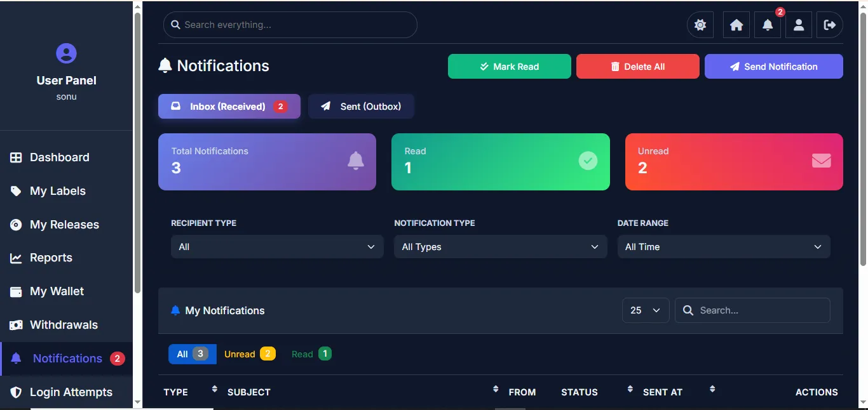Screen dimensions: 868x410
Task: Click the envelope icon in Unread card
Action: (x=821, y=161)
